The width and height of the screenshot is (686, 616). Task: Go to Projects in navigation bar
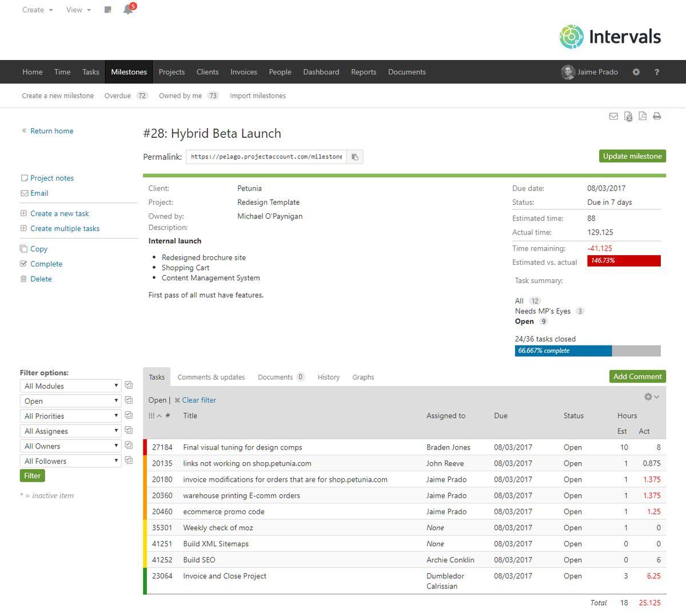point(171,72)
